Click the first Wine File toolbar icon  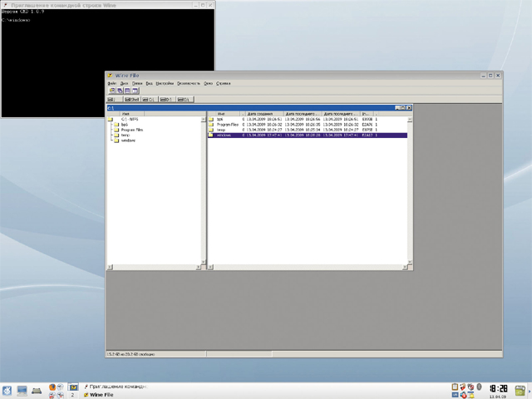pyautogui.click(x=111, y=91)
